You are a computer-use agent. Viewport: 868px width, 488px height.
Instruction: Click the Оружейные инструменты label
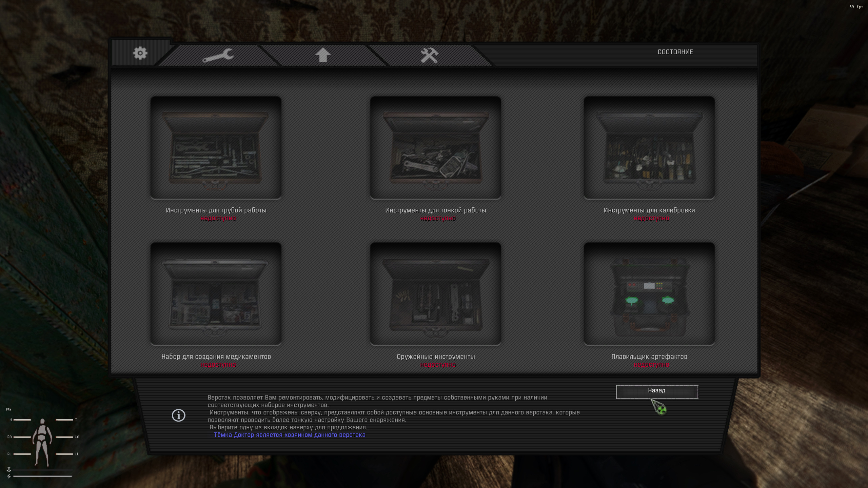435,357
